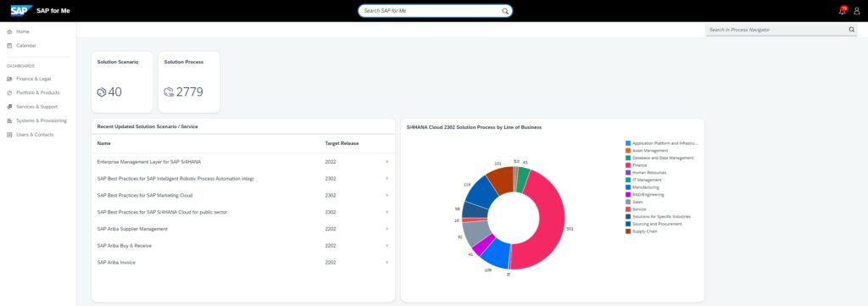Image resolution: width=868 pixels, height=306 pixels.
Task: Click the Supply Chain legend color swatch
Action: (x=628, y=231)
